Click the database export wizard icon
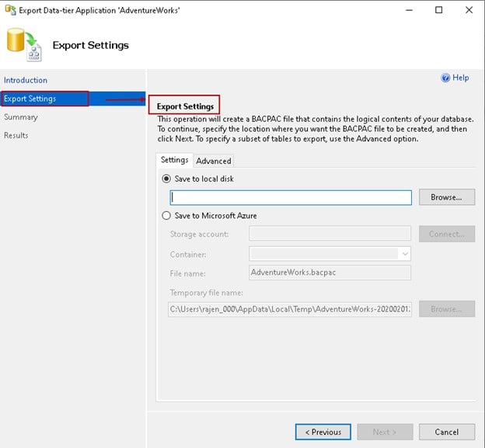This screenshot has height=448, width=485. click(23, 44)
